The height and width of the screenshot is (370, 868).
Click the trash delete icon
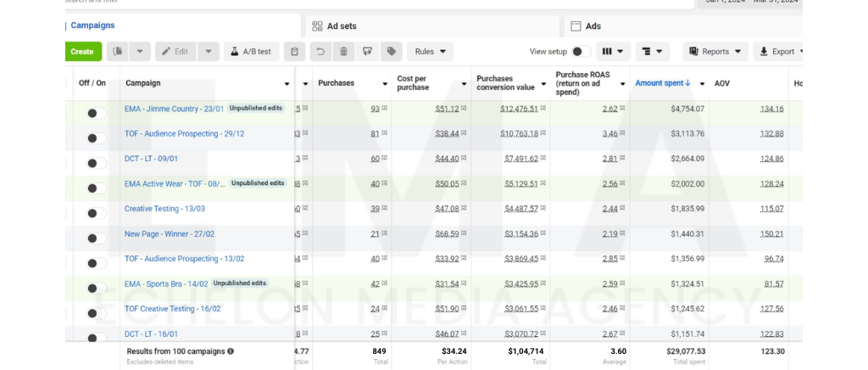[x=343, y=52]
